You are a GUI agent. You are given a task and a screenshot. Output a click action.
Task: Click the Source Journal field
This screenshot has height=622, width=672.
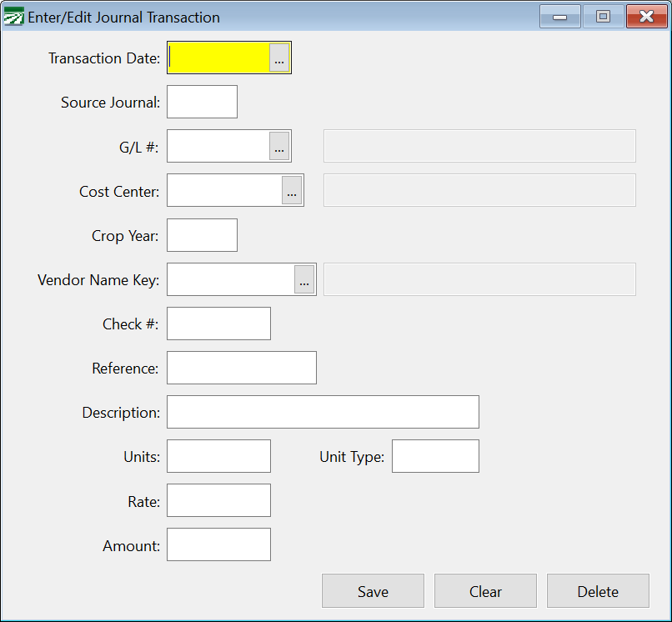[202, 102]
